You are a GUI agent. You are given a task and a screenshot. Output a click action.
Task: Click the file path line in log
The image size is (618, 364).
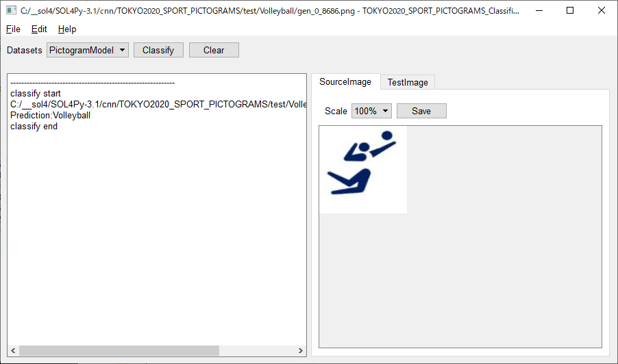coord(158,104)
